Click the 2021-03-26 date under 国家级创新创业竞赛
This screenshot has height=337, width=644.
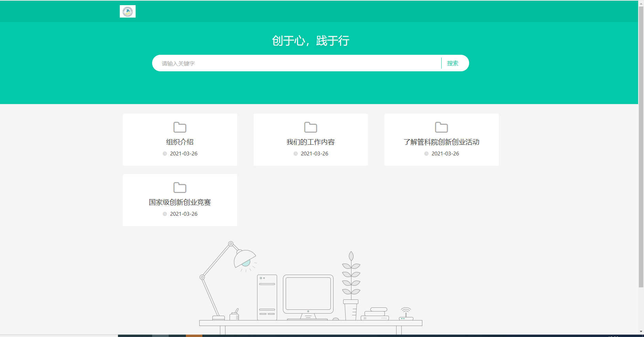pyautogui.click(x=184, y=214)
